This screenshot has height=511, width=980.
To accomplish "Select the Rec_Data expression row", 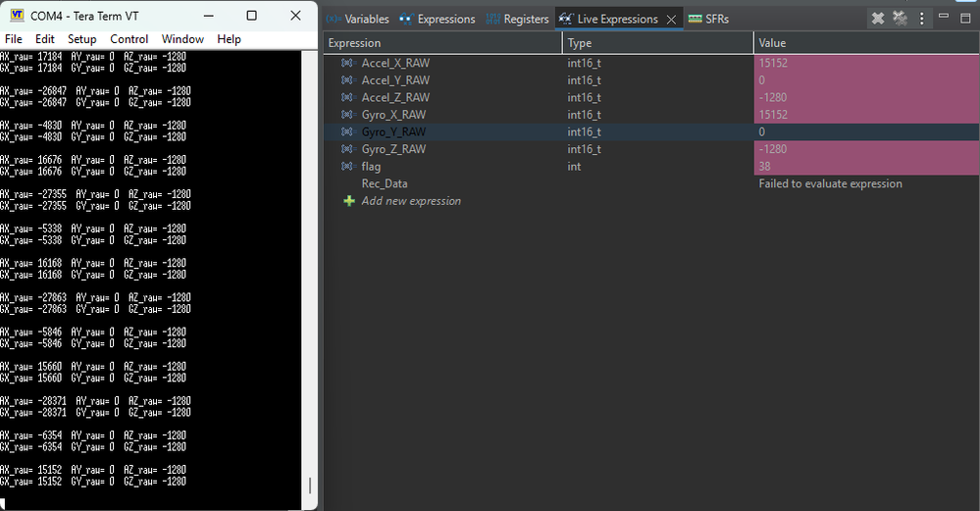I will (652, 183).
